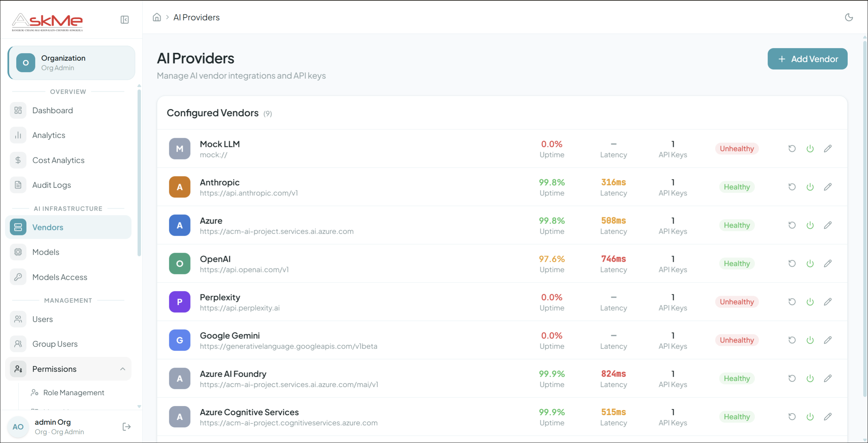The width and height of the screenshot is (868, 443).
Task: Refresh health check for Anthropic
Action: point(792,187)
